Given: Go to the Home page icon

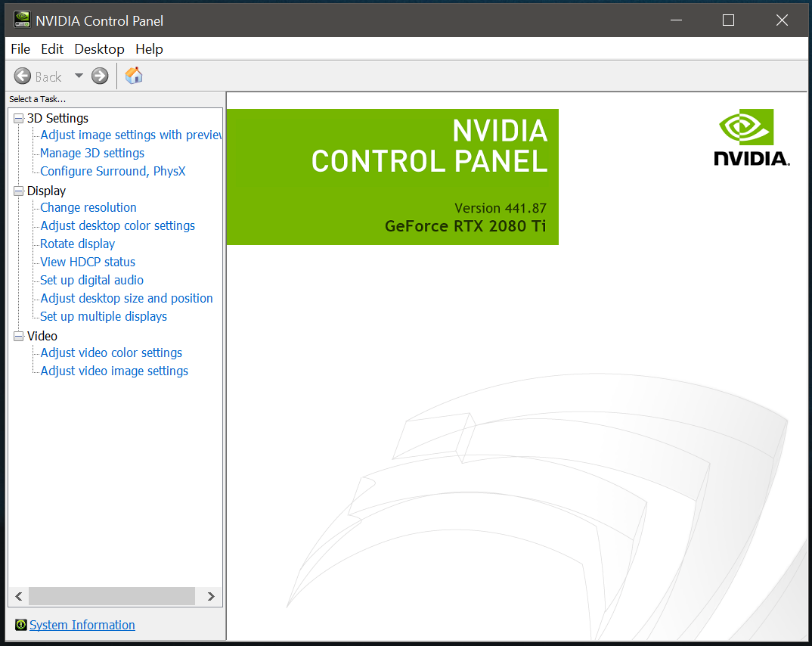Looking at the screenshot, I should coord(134,76).
